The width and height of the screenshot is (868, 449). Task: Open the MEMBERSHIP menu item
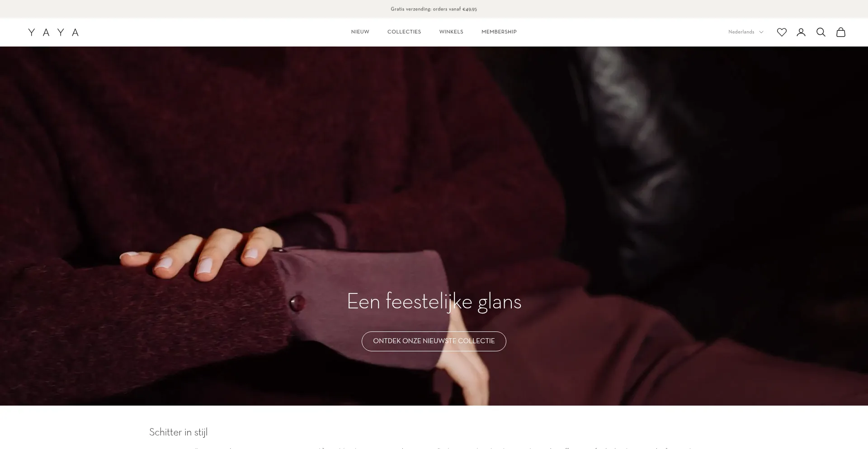pos(499,32)
